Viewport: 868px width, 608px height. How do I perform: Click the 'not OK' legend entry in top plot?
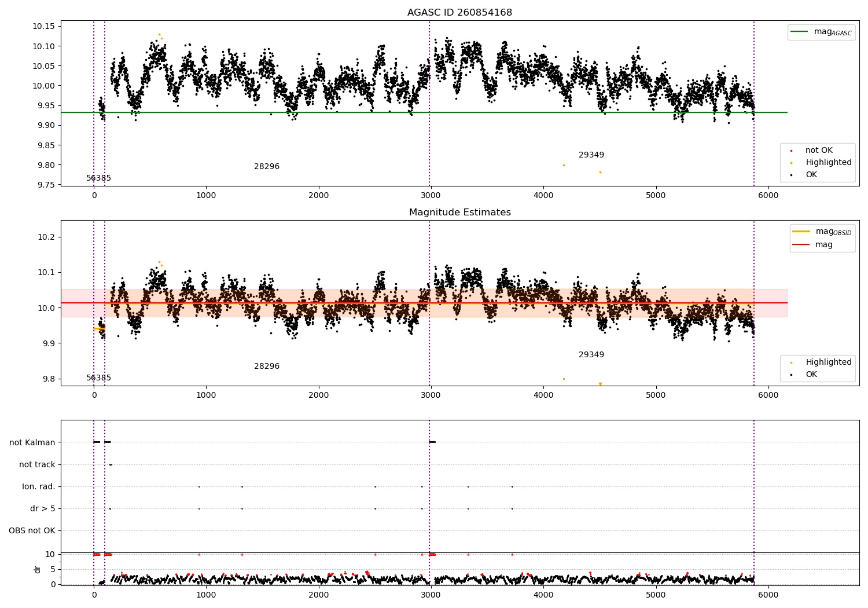click(819, 151)
